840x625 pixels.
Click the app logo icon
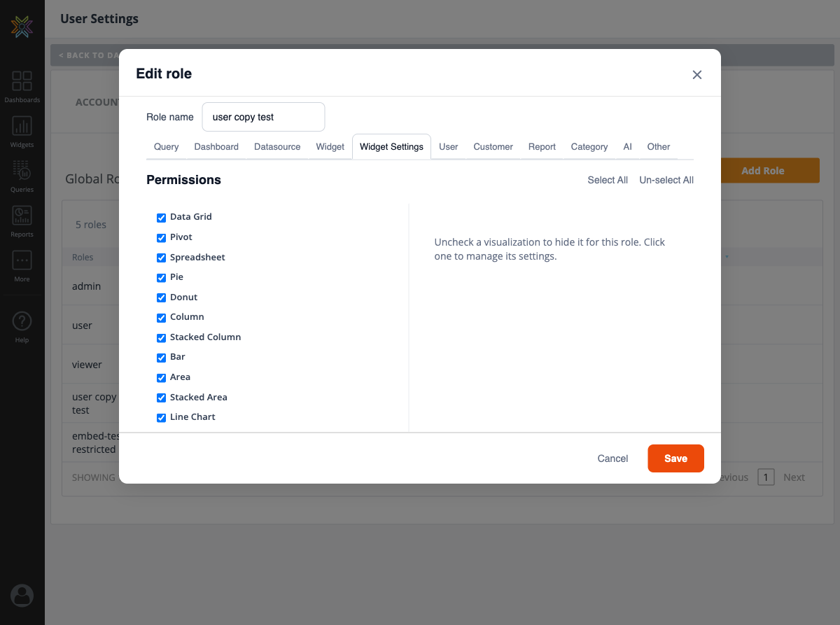point(22,27)
